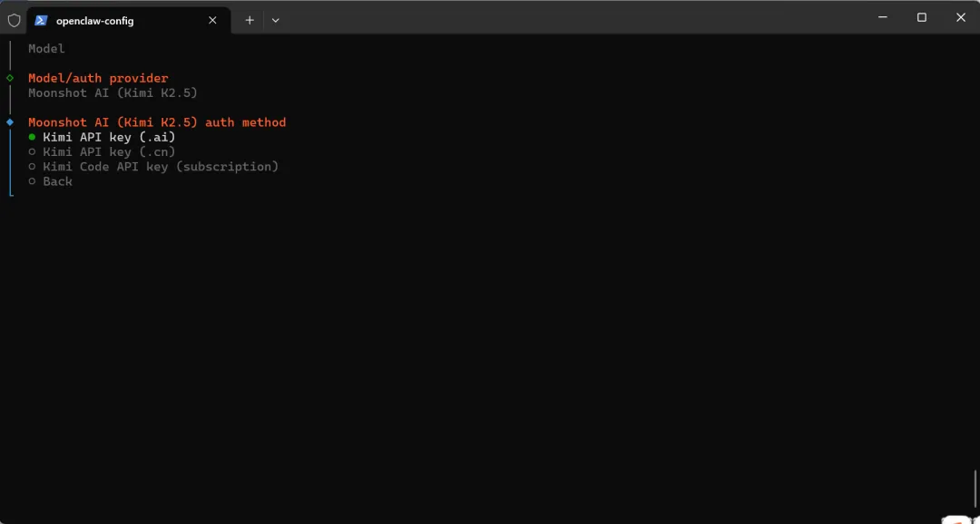The height and width of the screenshot is (524, 980).
Task: Switch to the openclaw-config tab
Action: pyautogui.click(x=128, y=20)
